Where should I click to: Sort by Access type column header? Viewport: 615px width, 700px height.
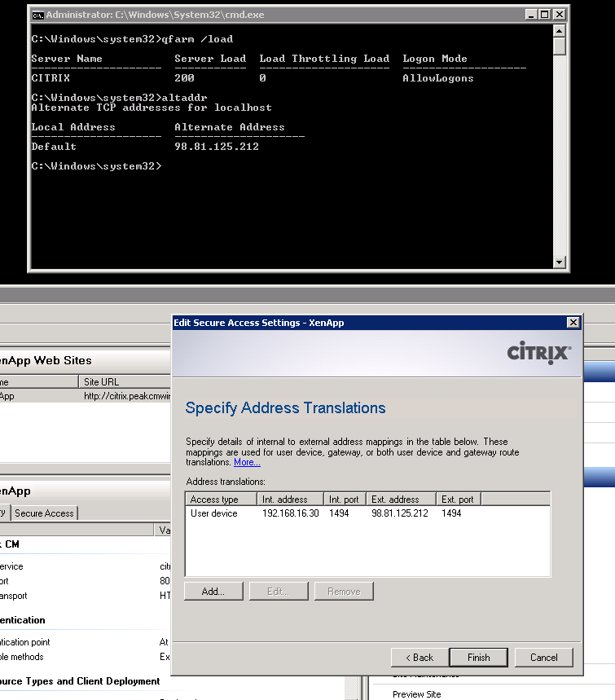tap(222, 499)
